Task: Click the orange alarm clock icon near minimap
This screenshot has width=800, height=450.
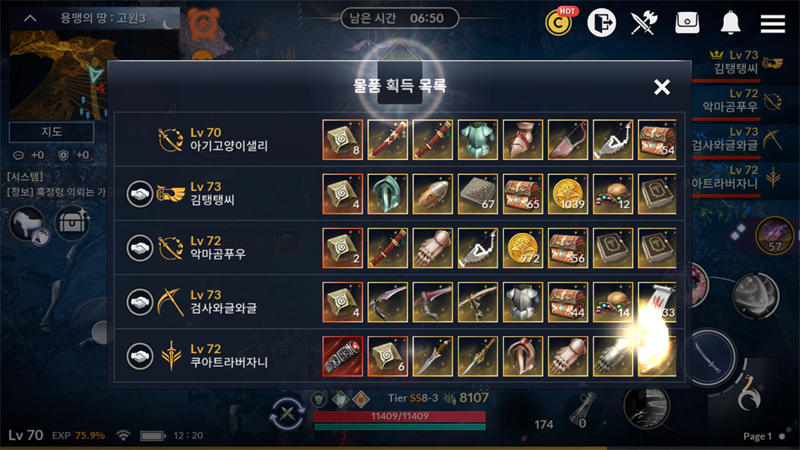Action: (204, 24)
